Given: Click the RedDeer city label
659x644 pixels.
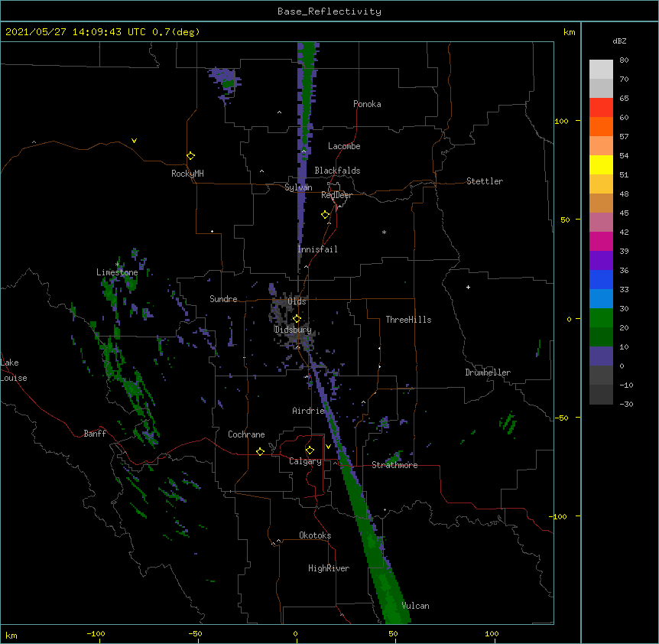Looking at the screenshot, I should click(x=336, y=195).
